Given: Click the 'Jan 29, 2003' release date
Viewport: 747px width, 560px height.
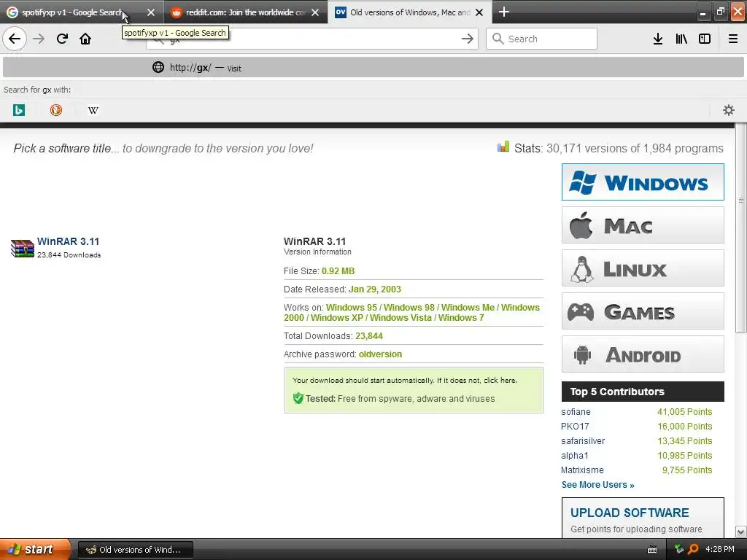Looking at the screenshot, I should tap(375, 289).
